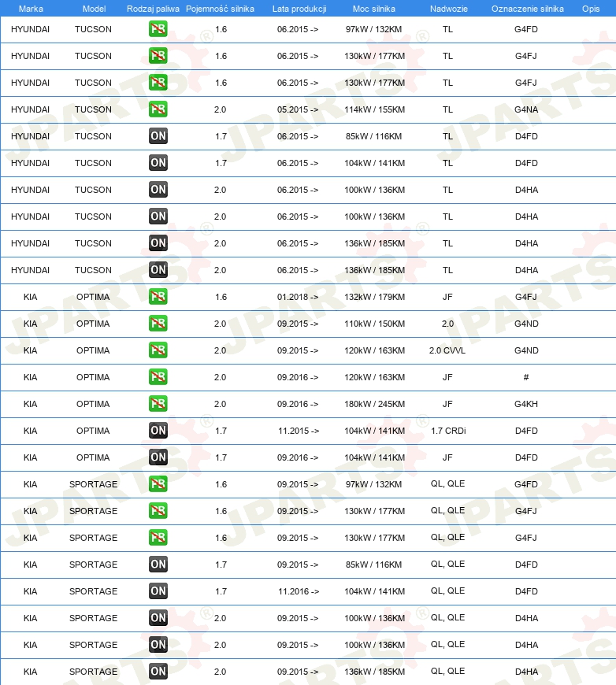This screenshot has width=616, height=685.
Task: Select the diesel ON icon for Optima 1.7 CRDi
Action: coord(158,431)
